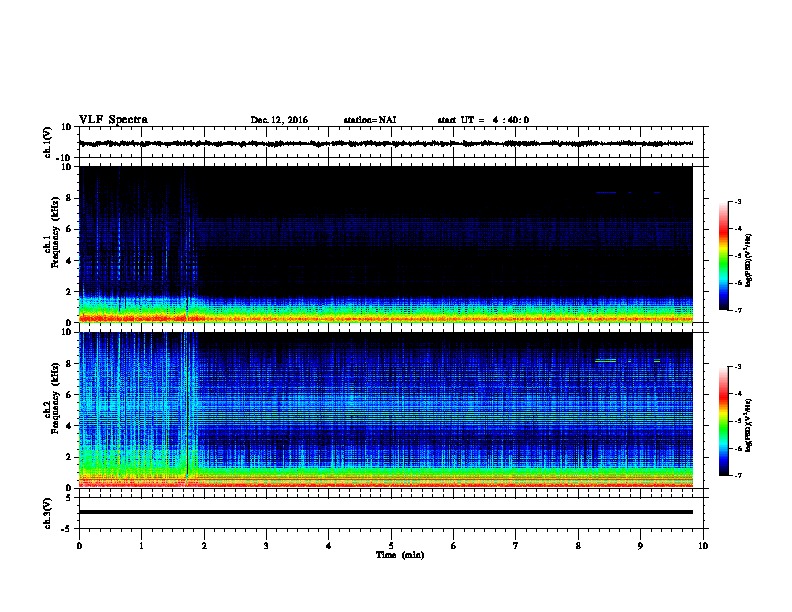792x612 pixels.
Task: Click the time axis tick label '0'
Action: coord(79,545)
